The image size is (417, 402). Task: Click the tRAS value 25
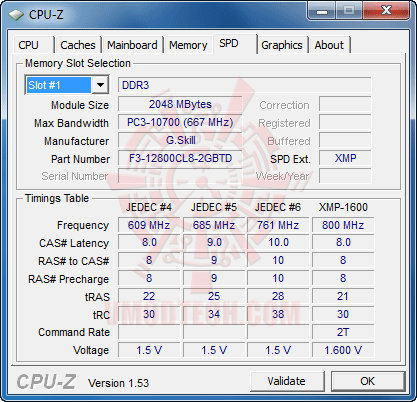[x=214, y=296]
